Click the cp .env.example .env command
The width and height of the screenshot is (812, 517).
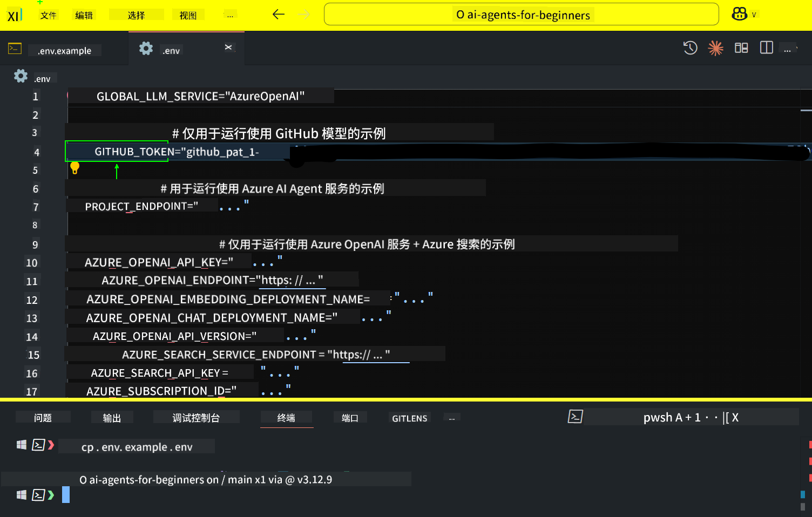click(137, 447)
